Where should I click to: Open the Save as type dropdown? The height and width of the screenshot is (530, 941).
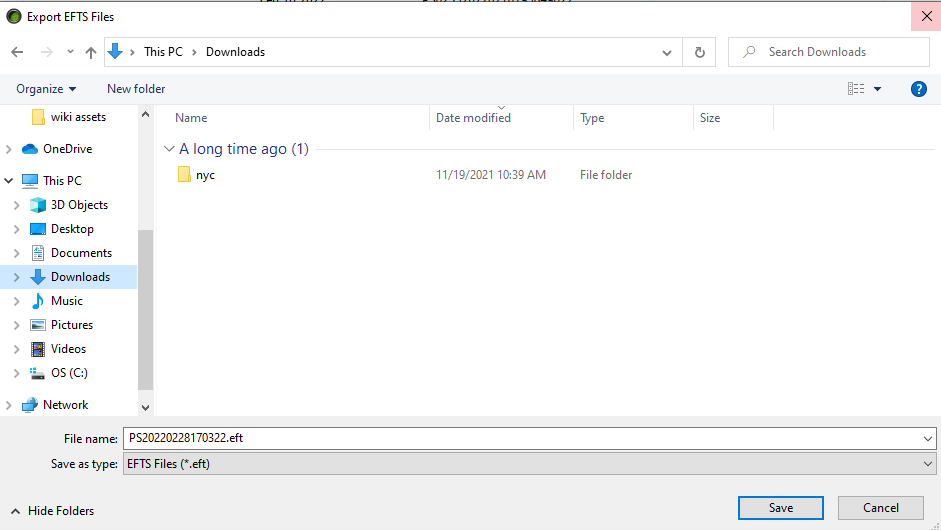[528, 464]
